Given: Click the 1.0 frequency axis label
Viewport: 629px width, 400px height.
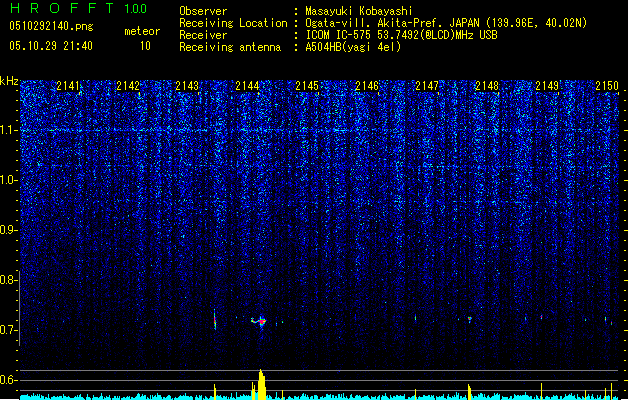Looking at the screenshot, I should 9,180.
